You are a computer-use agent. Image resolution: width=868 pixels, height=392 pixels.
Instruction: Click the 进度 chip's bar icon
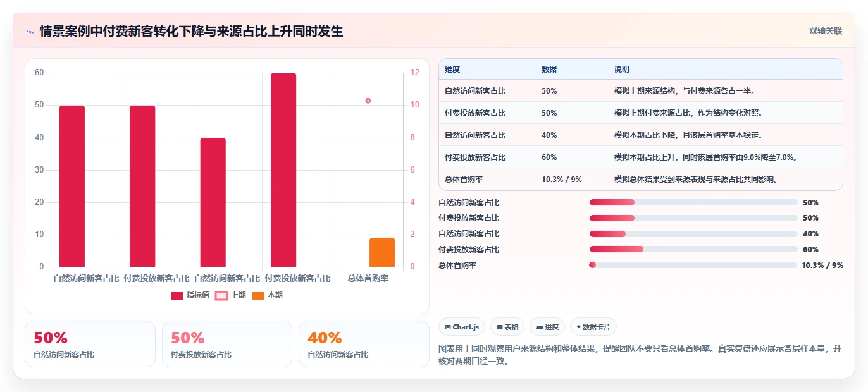point(540,327)
